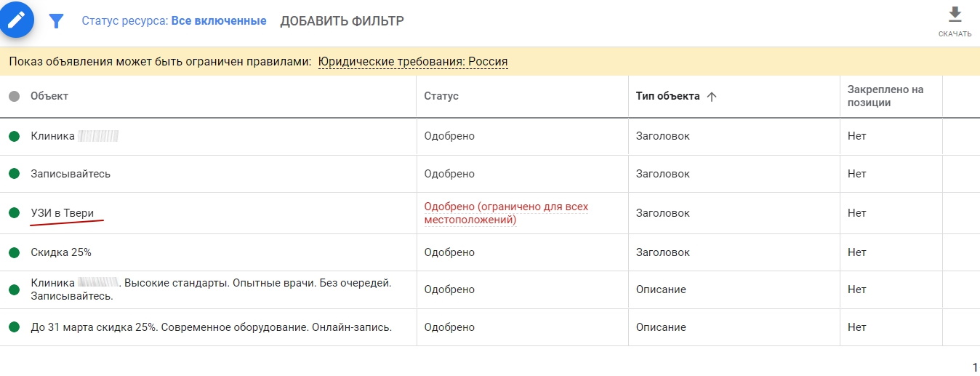Screen dimensions: 980x376
Task: Toggle status dot of first Клиника row
Action: click(x=14, y=136)
